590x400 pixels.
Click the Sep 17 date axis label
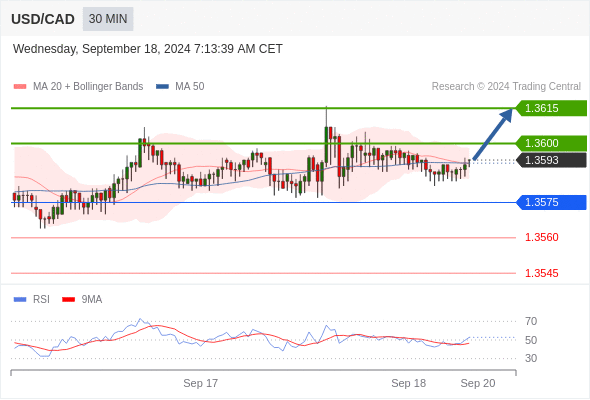pyautogui.click(x=201, y=383)
